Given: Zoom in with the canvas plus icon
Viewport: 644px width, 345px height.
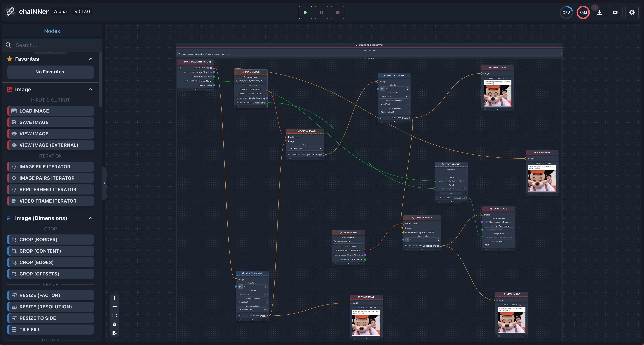Looking at the screenshot, I should coord(115,298).
